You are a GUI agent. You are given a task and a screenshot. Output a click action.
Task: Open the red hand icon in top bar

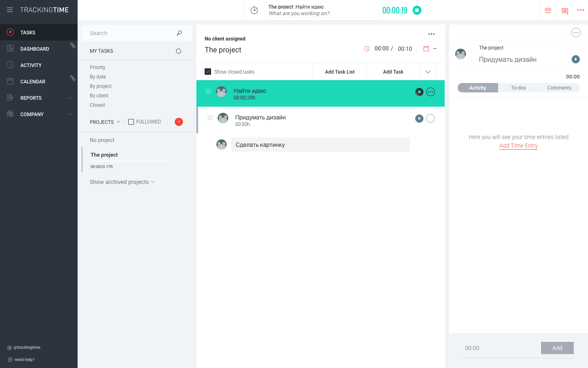pos(548,10)
